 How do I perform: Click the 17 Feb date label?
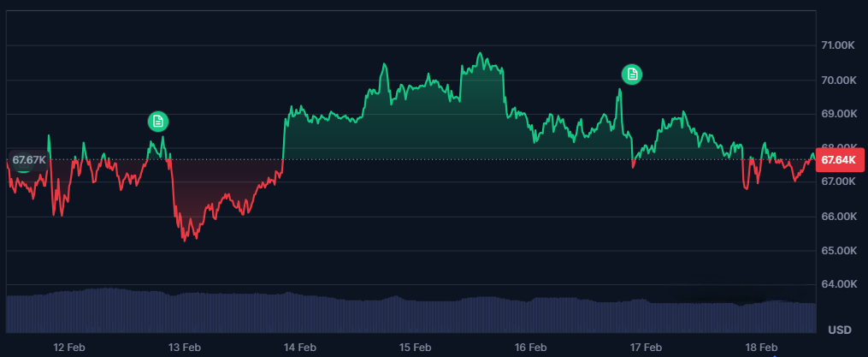[x=646, y=348]
